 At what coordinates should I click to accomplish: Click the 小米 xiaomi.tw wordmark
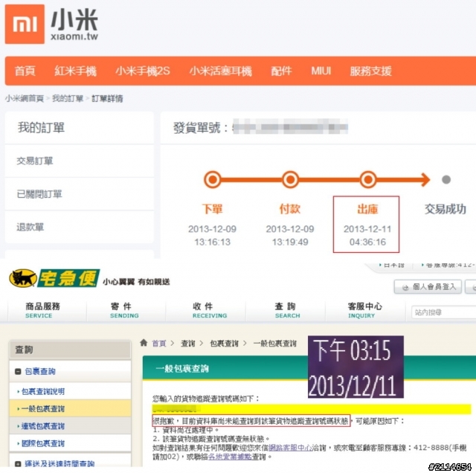tap(74, 24)
